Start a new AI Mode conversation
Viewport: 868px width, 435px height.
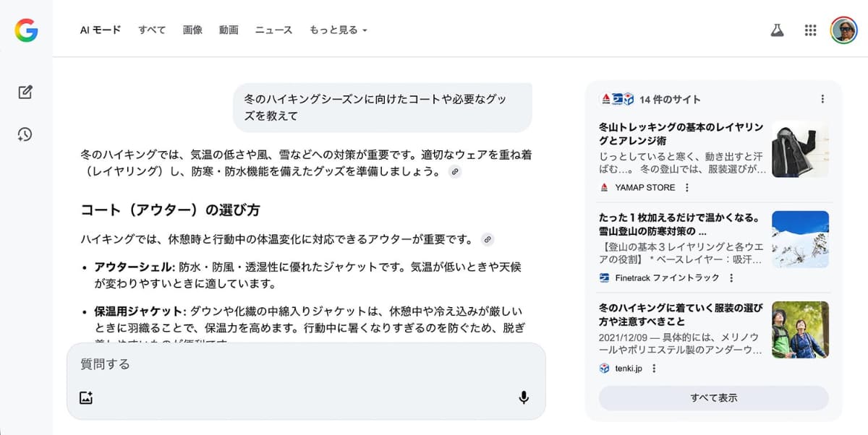coord(26,92)
